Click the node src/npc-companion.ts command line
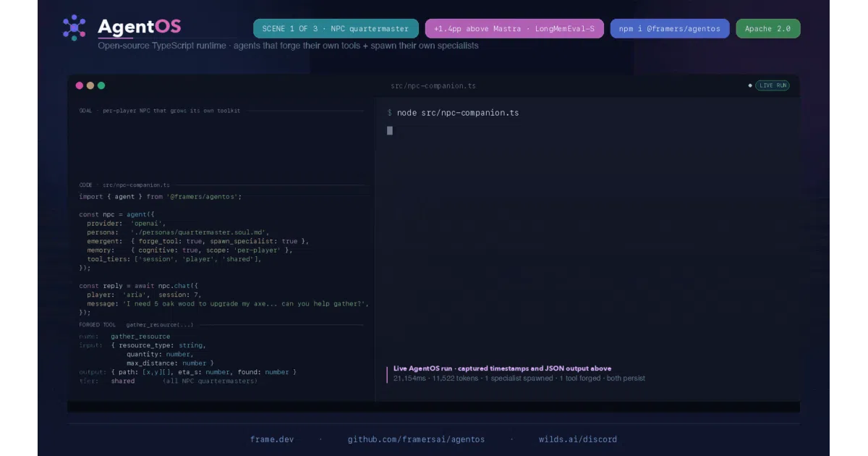Image resolution: width=868 pixels, height=456 pixels. [453, 113]
